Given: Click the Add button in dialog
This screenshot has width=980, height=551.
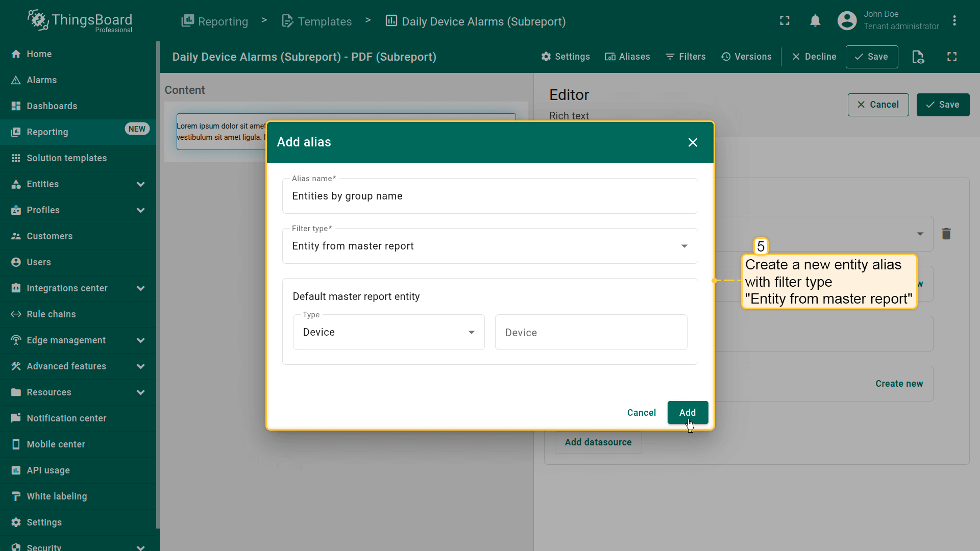Looking at the screenshot, I should coord(687,412).
